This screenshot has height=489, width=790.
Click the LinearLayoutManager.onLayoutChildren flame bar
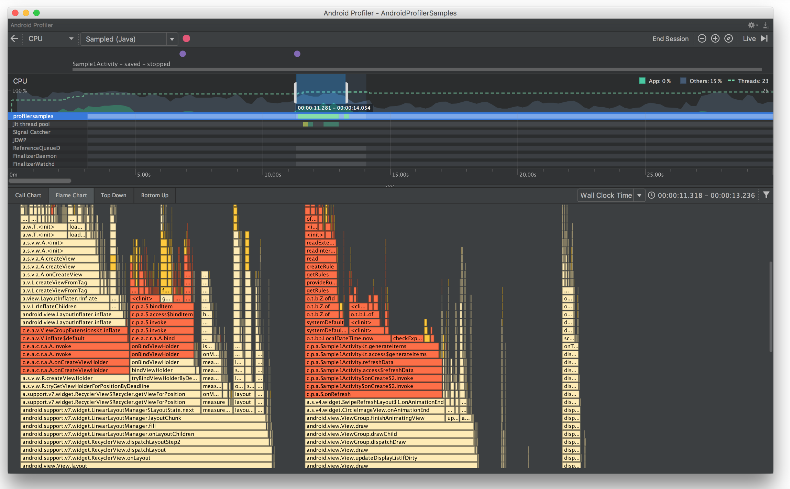pos(146,434)
